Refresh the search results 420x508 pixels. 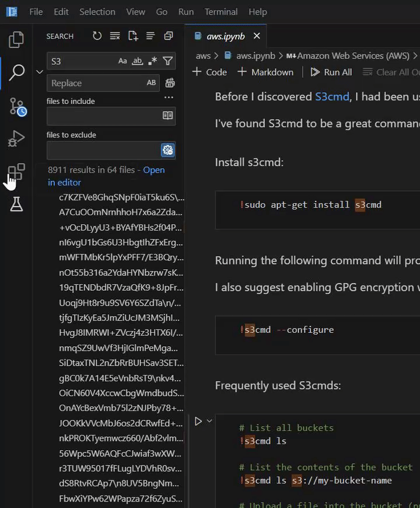click(x=97, y=36)
